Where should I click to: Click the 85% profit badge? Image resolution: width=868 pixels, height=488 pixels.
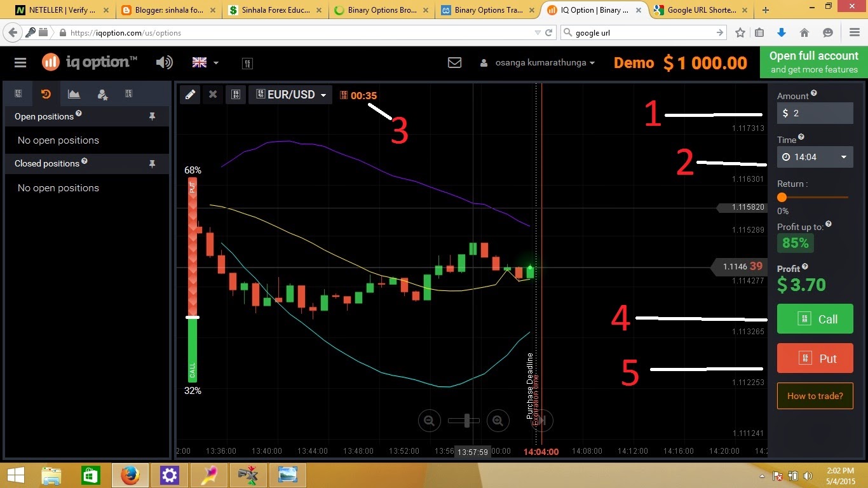point(796,243)
